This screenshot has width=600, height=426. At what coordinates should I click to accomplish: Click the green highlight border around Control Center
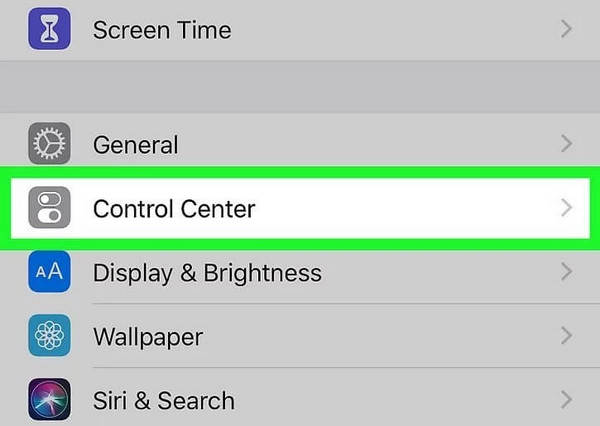coord(300,172)
